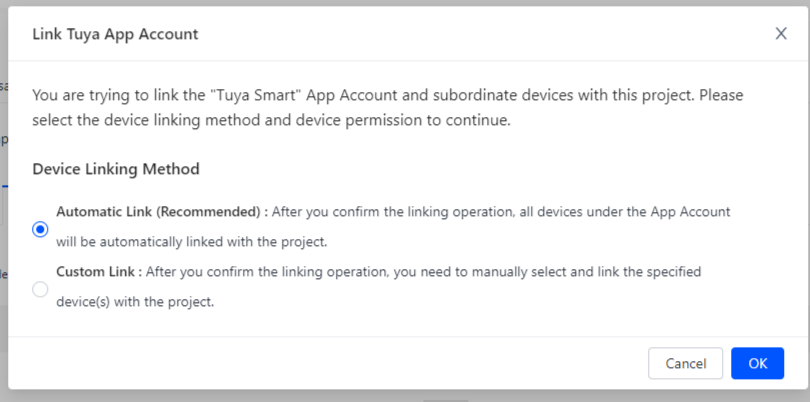Image resolution: width=810 pixels, height=402 pixels.
Task: Choose the Custom Link radio button
Action: pos(40,289)
